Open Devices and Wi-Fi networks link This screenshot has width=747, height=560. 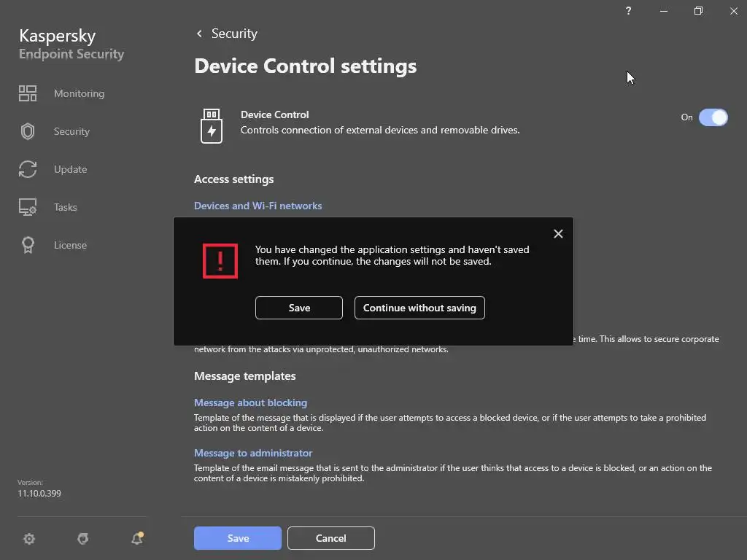click(x=258, y=206)
